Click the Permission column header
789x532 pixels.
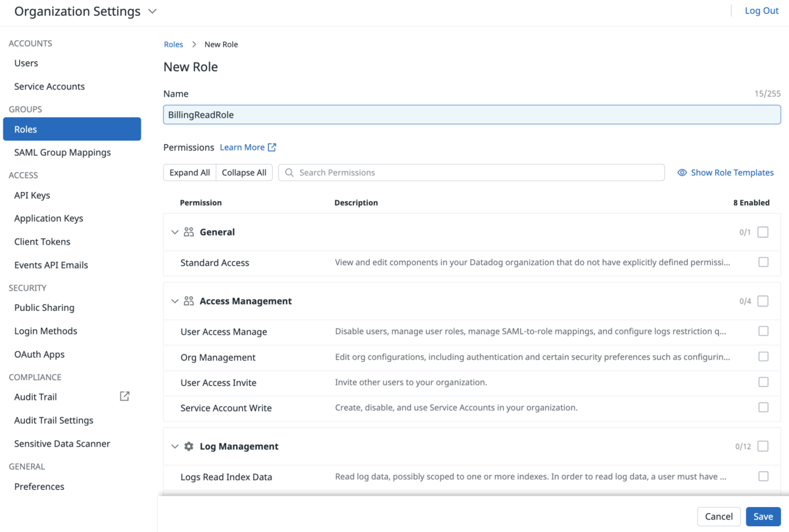(x=201, y=203)
